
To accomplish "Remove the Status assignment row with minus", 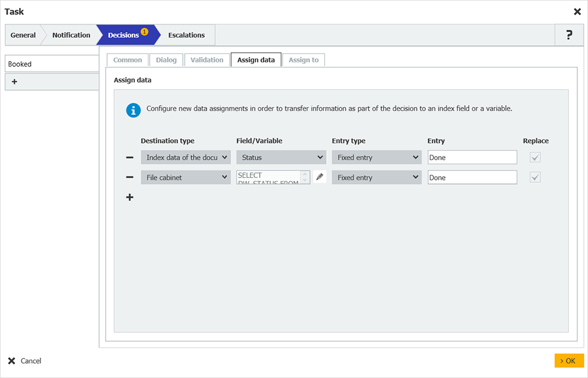I will (129, 157).
